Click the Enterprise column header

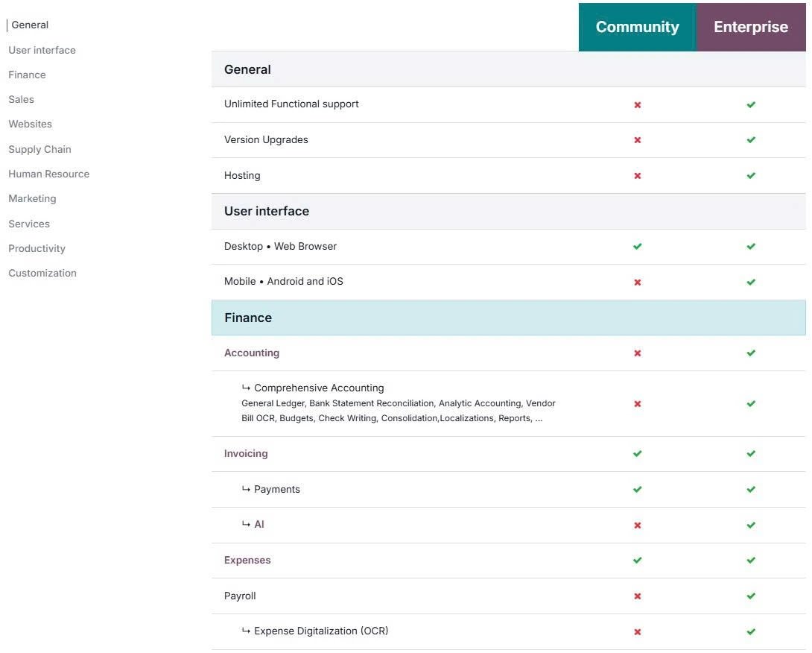point(750,27)
